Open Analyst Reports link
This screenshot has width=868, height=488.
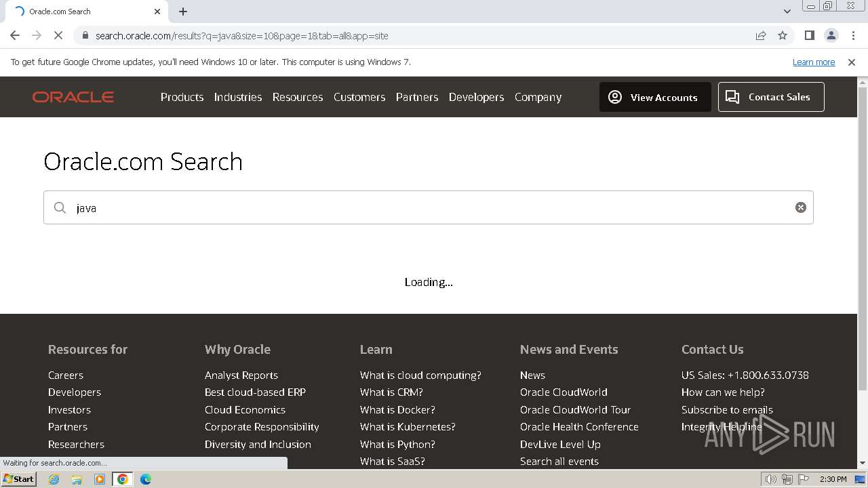coord(241,375)
